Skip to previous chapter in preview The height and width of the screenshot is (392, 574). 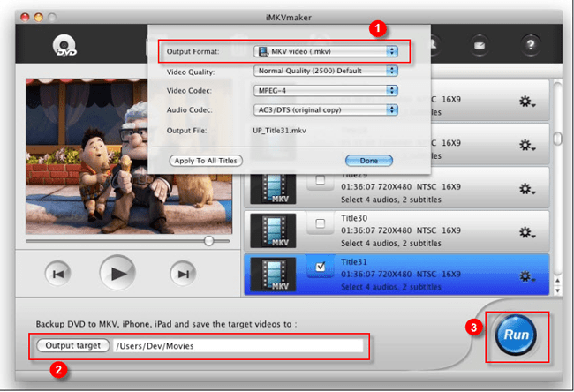57,274
